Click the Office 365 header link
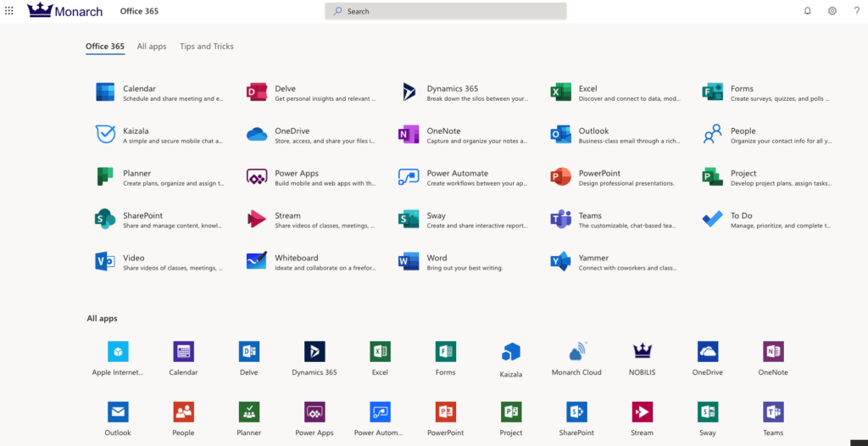Viewport: 868px width, 446px height. 139,11
